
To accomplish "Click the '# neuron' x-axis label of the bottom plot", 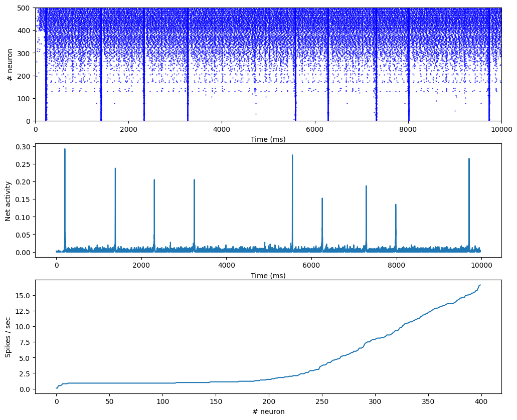I will pyautogui.click(x=268, y=411).
